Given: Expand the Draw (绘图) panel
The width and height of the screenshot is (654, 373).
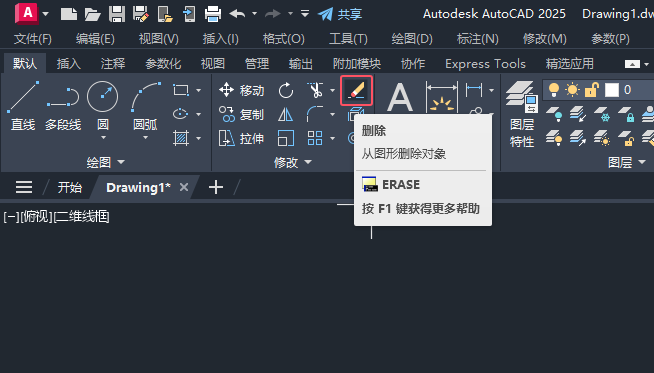Looking at the screenshot, I should click(106, 162).
